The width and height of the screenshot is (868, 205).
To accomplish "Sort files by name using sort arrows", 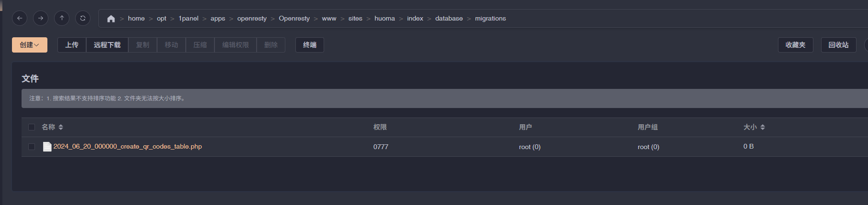I will tap(61, 127).
